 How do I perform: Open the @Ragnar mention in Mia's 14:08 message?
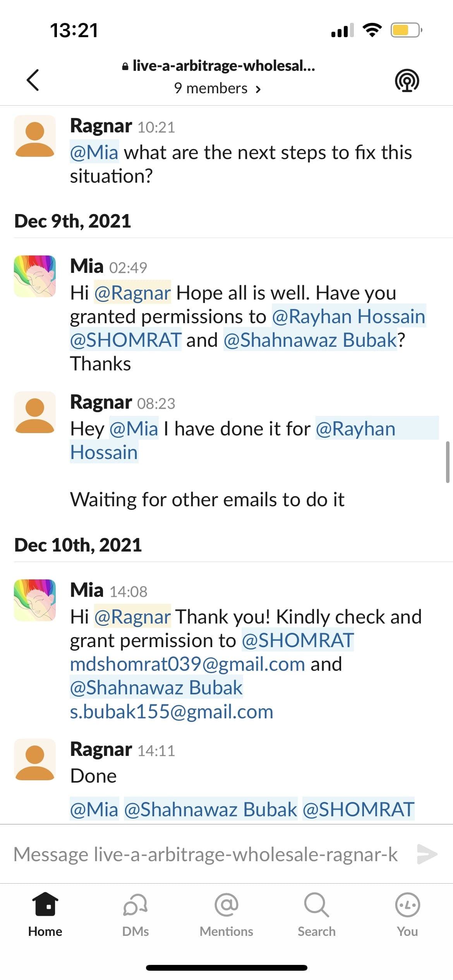click(132, 617)
